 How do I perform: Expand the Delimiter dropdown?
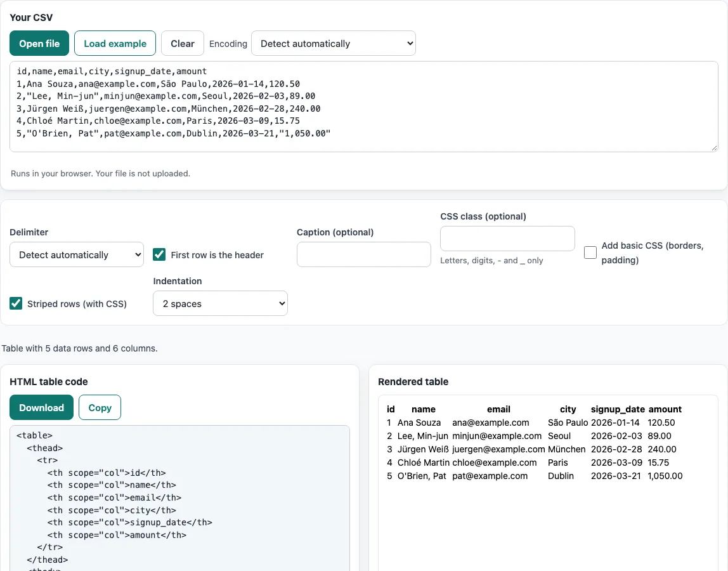[x=77, y=254]
